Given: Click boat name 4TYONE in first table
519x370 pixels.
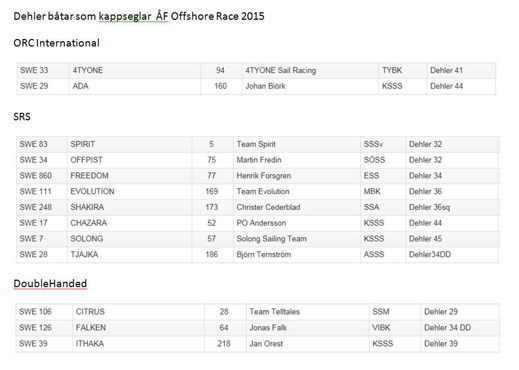Looking at the screenshot, I should coord(135,71).
